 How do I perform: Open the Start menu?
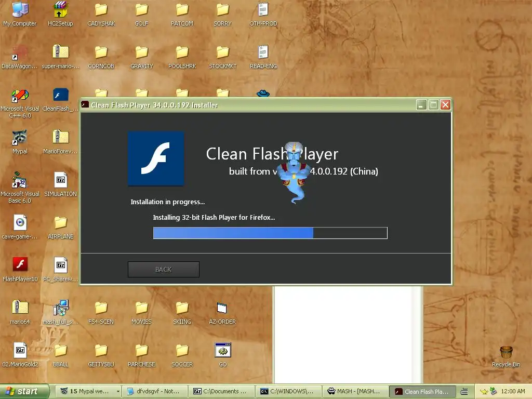[24, 391]
